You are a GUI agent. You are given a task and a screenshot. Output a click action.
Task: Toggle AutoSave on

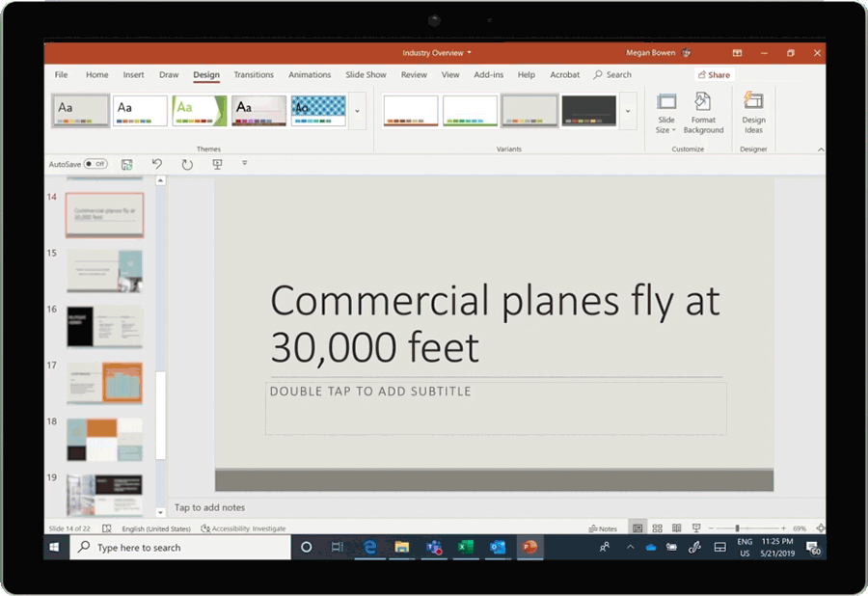[95, 164]
